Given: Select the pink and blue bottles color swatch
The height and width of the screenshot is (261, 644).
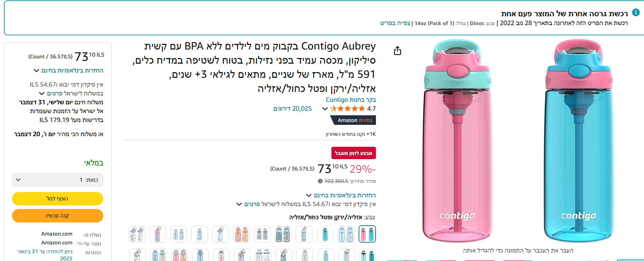Looking at the screenshot, I should click(x=367, y=234).
